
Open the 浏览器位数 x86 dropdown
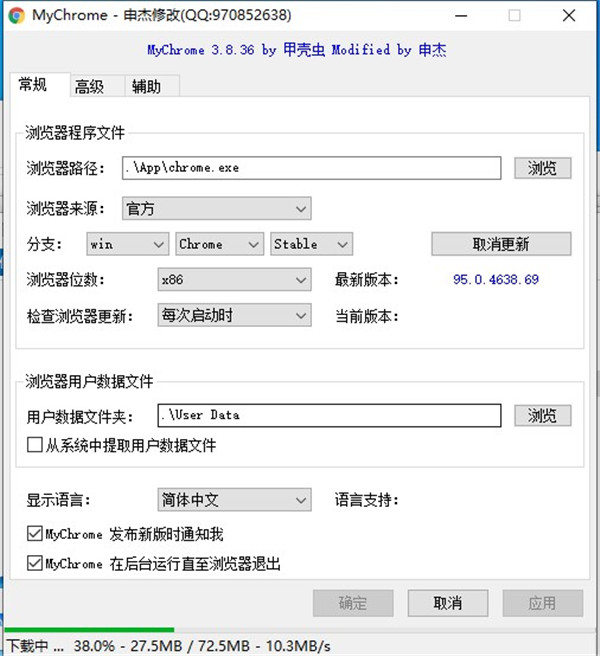pos(234,281)
